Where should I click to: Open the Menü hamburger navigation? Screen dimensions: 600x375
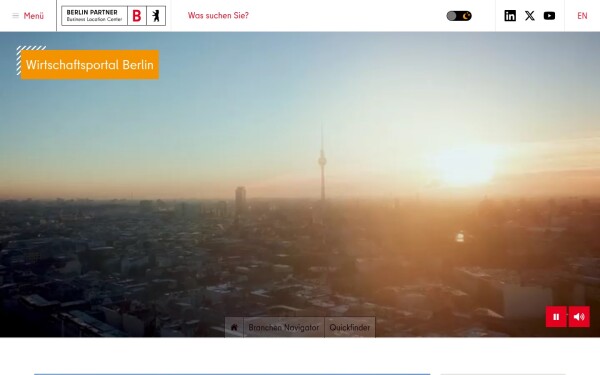(x=28, y=16)
